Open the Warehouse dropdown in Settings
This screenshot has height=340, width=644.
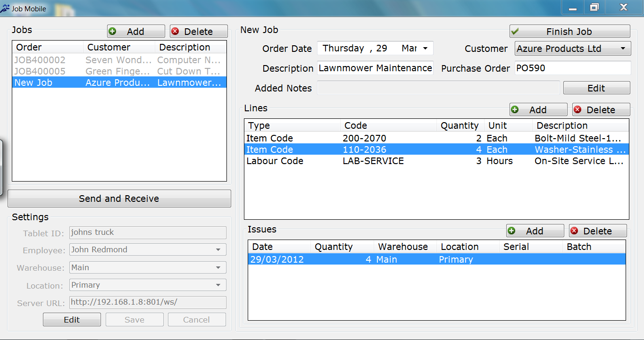[x=148, y=267]
